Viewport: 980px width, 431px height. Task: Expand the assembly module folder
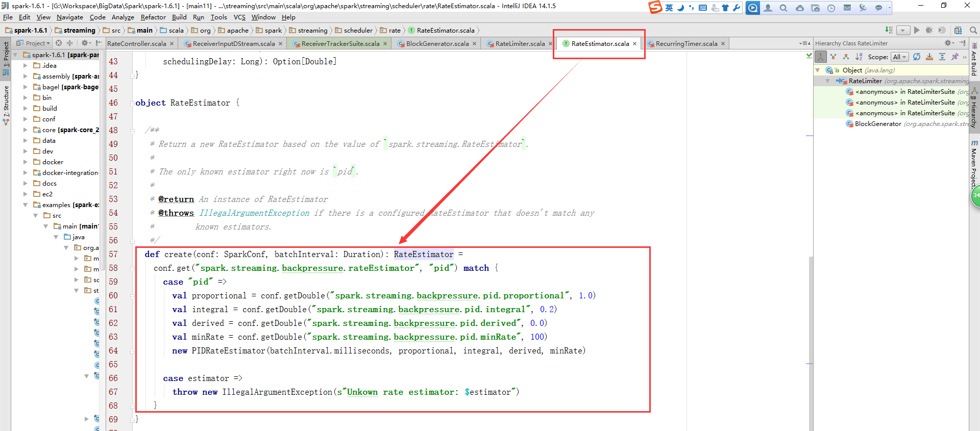26,76
